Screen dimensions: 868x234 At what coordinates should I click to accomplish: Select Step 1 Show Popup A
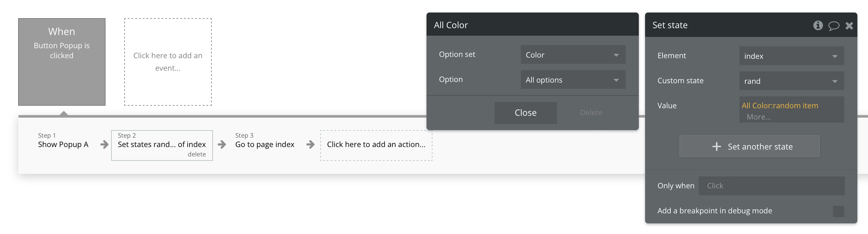[63, 140]
